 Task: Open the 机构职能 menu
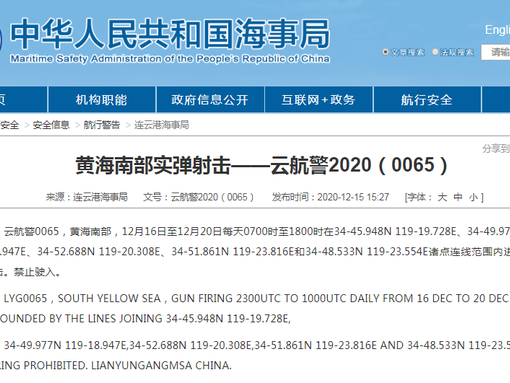102,100
